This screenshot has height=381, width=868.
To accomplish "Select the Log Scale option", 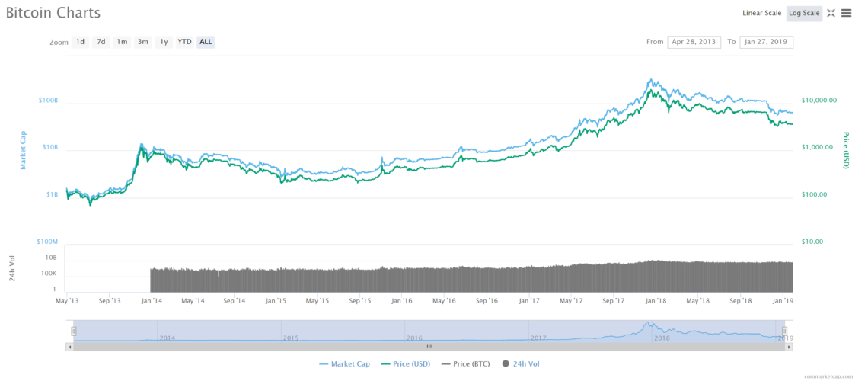I will coord(804,13).
